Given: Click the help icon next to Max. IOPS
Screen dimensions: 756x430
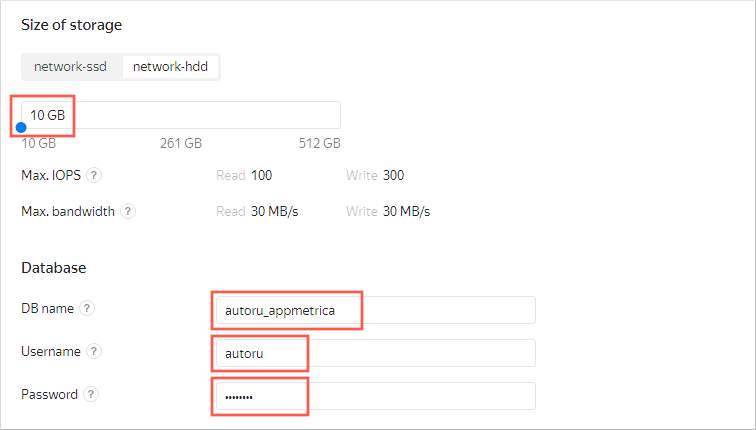Looking at the screenshot, I should (94, 176).
